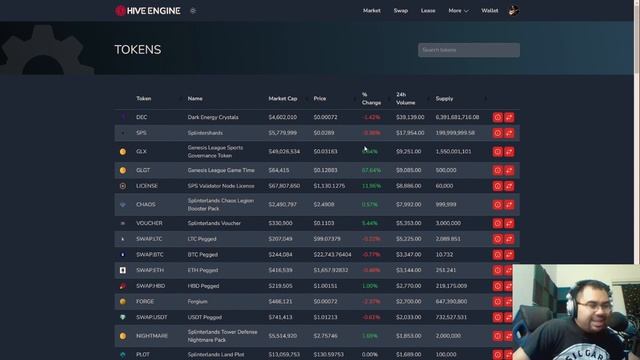This screenshot has width=640, height=360.
Task: Open the Wallet page
Action: click(489, 11)
